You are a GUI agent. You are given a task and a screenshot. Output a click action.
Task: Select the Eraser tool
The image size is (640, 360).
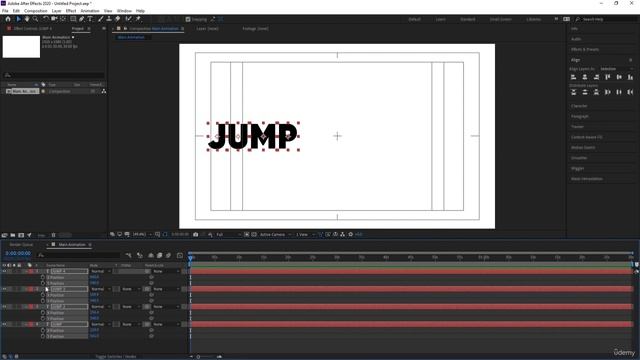click(x=118, y=19)
